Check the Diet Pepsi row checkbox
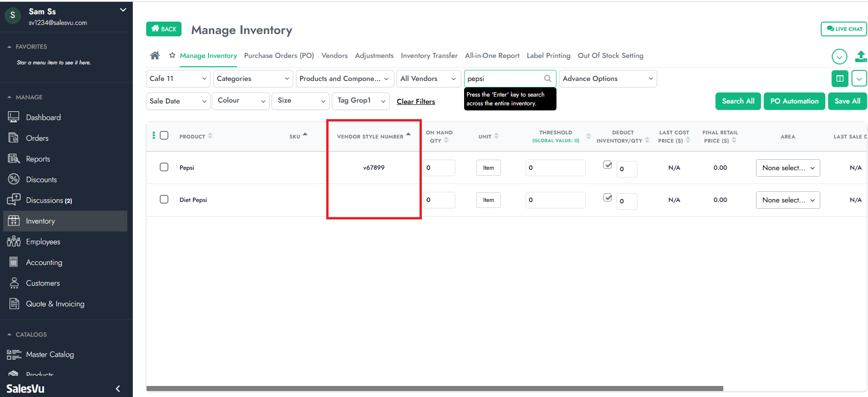Image resolution: width=868 pixels, height=397 pixels. pos(164,199)
